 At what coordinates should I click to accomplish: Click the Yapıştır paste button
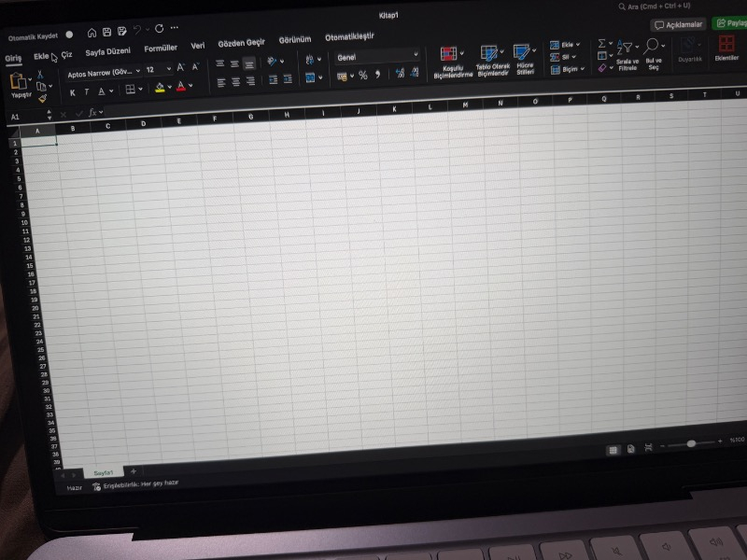(19, 86)
